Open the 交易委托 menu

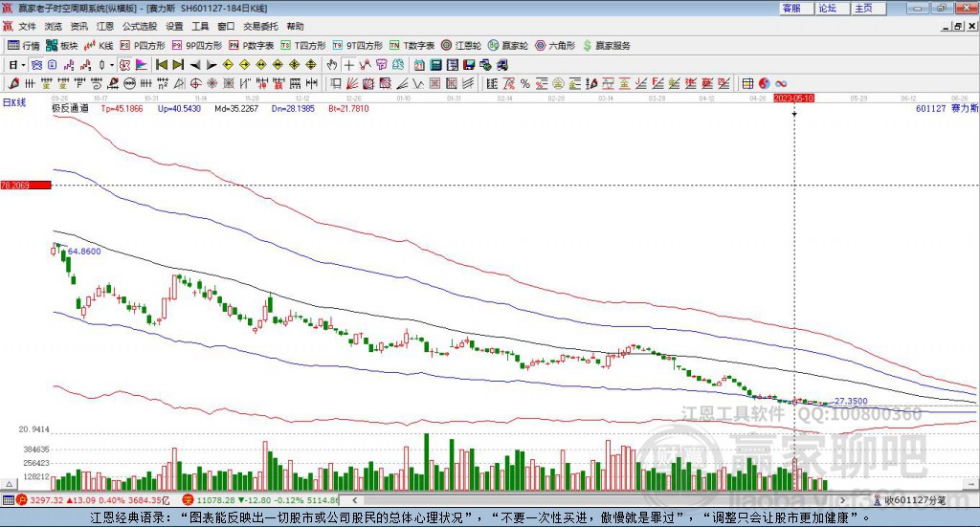point(260,26)
